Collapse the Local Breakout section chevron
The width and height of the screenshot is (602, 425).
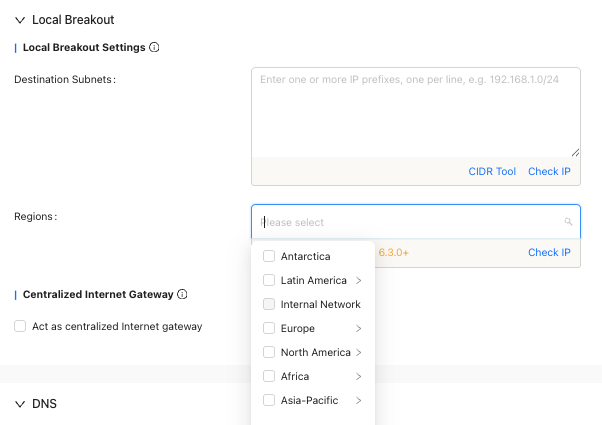click(x=20, y=20)
